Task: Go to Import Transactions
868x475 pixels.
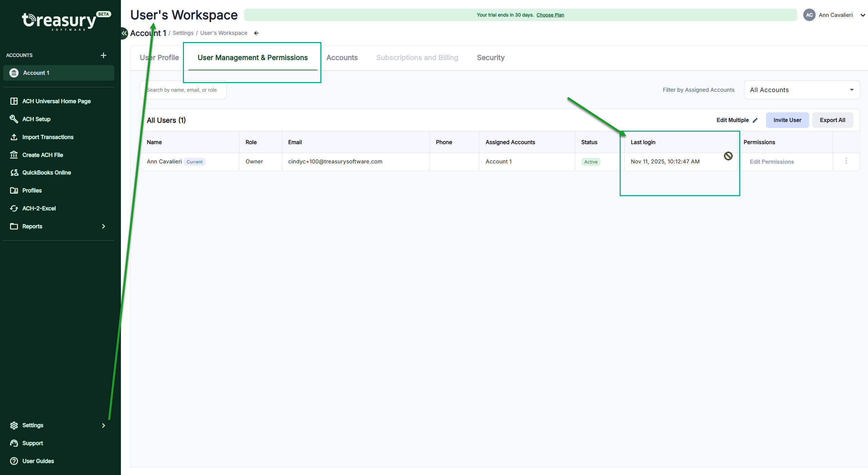Action: (x=48, y=137)
